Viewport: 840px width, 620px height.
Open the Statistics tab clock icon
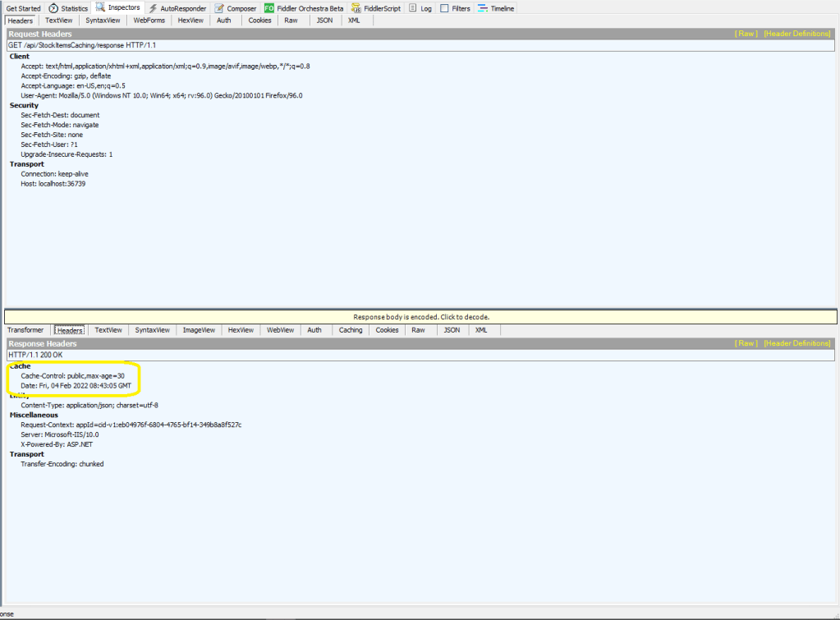coord(53,8)
